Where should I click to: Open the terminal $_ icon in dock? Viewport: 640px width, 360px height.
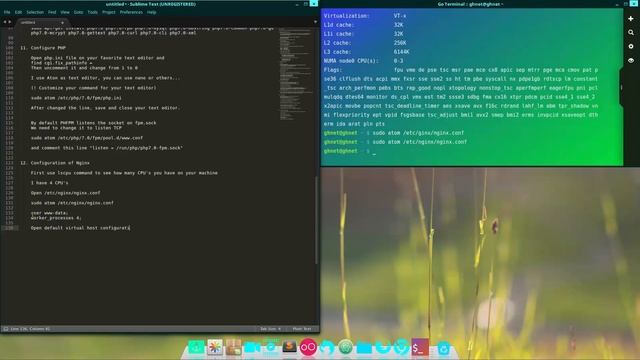click(420, 348)
